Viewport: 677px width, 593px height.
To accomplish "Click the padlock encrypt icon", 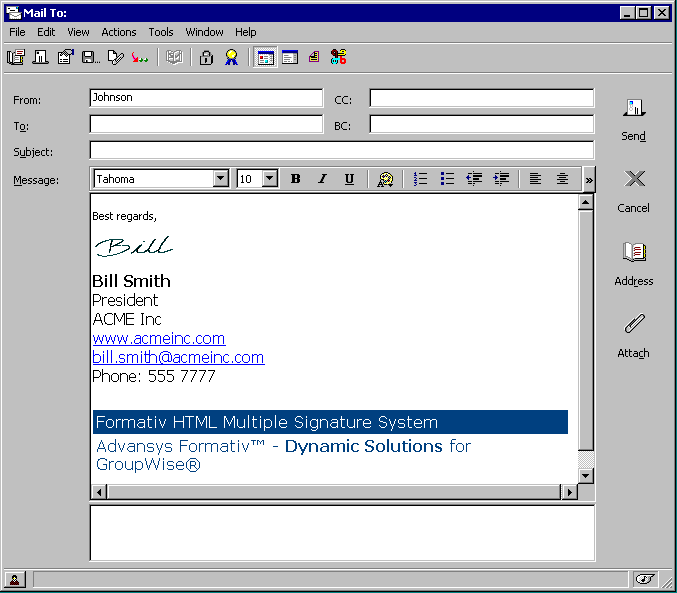I will pyautogui.click(x=206, y=57).
